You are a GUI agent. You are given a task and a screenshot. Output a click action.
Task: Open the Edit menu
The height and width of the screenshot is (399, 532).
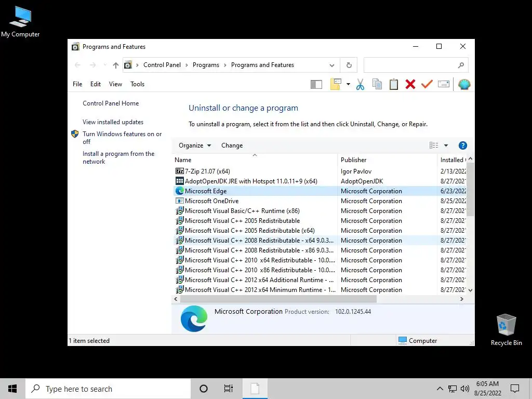[96, 84]
